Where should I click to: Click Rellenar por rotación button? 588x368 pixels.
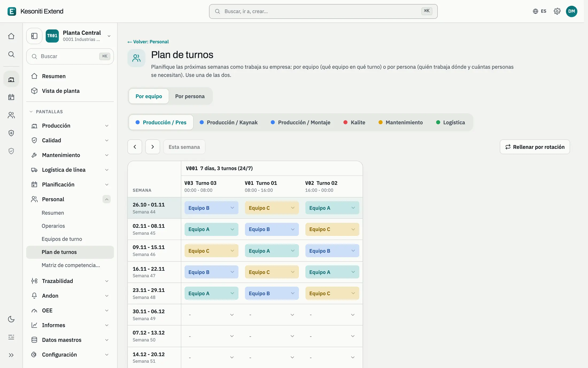535,147
